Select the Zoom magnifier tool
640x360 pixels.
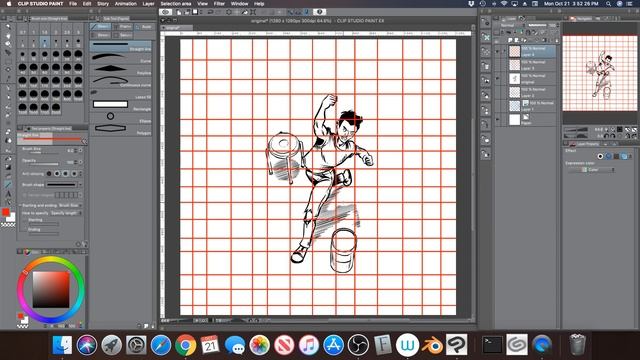tap(8, 27)
